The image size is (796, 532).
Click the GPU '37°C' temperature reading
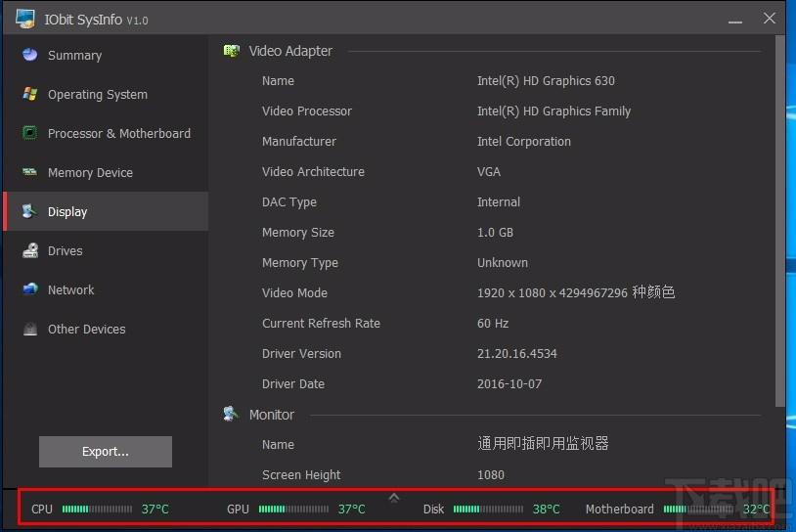pos(351,510)
